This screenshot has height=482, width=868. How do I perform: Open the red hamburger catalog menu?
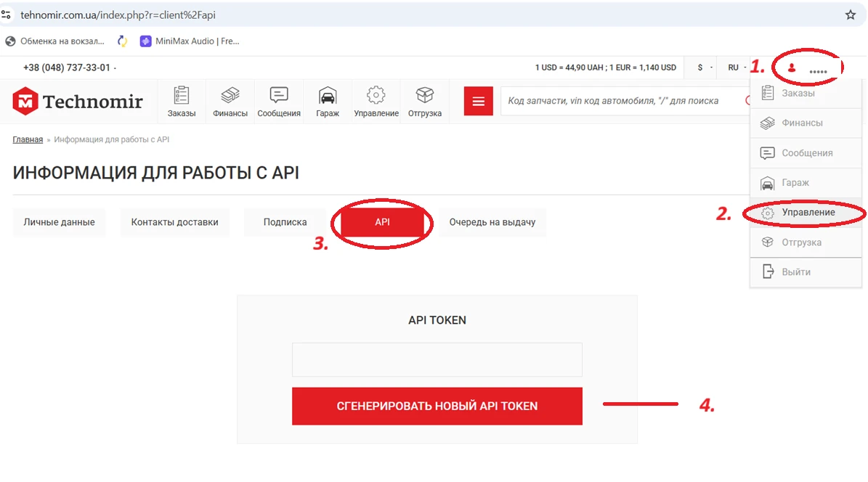tap(478, 102)
